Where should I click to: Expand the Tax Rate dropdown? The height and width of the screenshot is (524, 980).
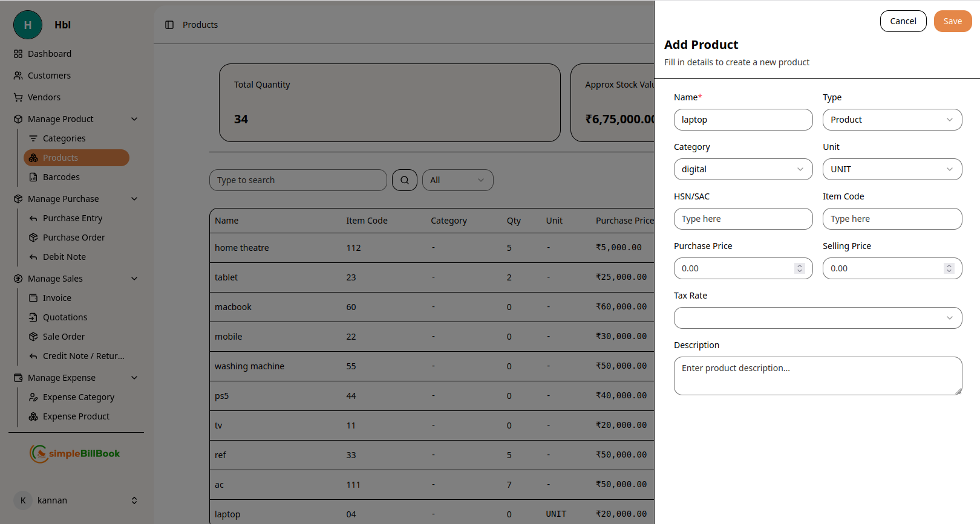[x=817, y=318]
